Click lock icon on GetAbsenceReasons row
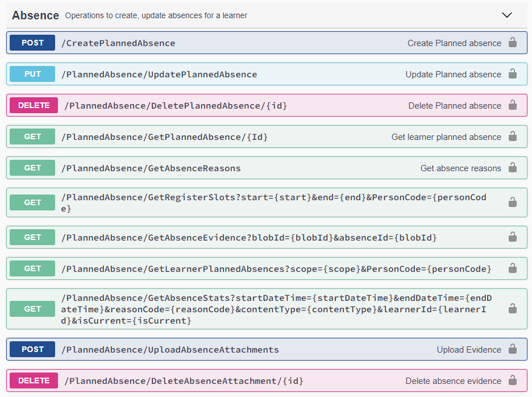532x397 pixels. click(x=513, y=167)
